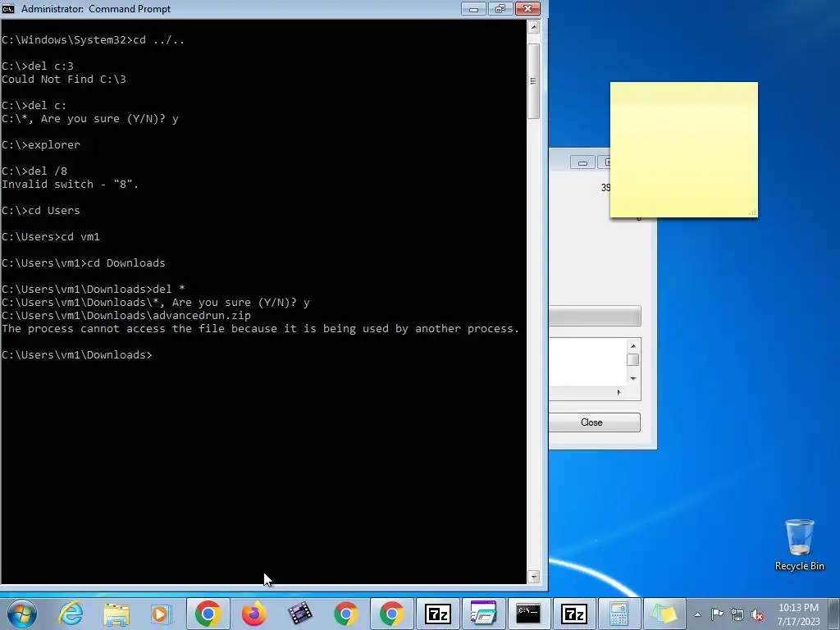Open the Action Center flag icon
Viewport: 840px width, 630px height.
717,614
